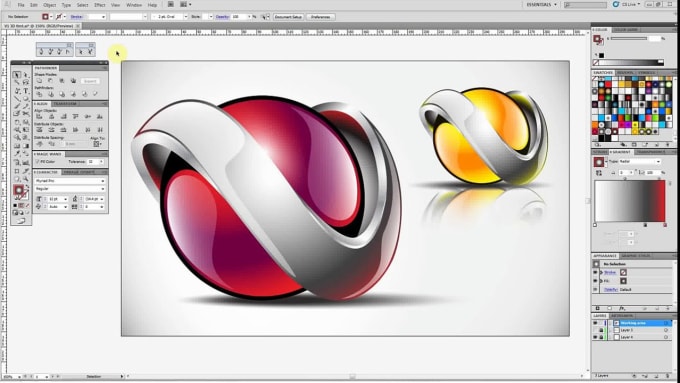Toggle visibility of Opacity in Appearance panel
This screenshot has height=383, width=680.
[595, 289]
